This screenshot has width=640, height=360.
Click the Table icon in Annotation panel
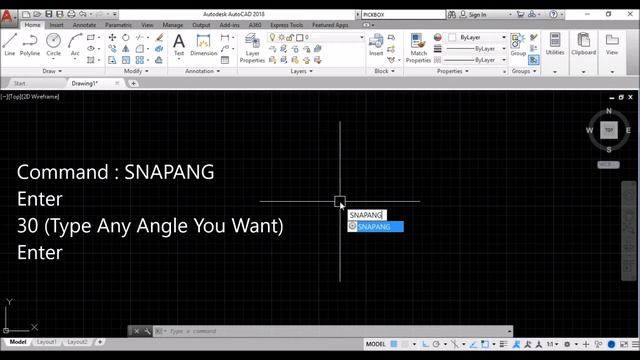[225, 60]
